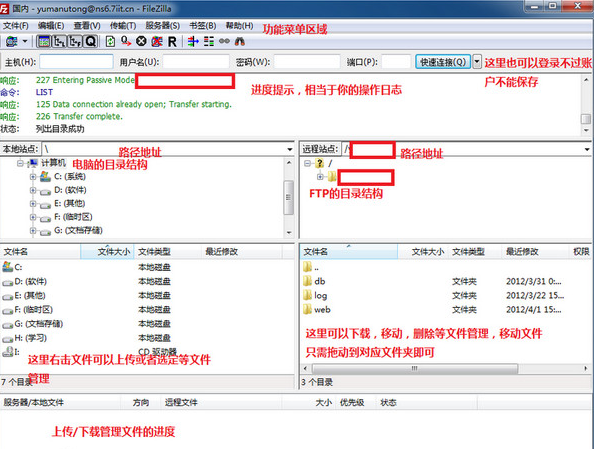This screenshot has height=449, width=594.
Task: Select 计算机 in local tree
Action: coord(53,163)
